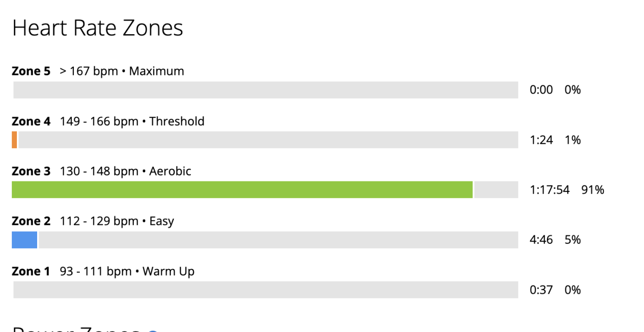The width and height of the screenshot is (644, 332).
Task: Click the blue Zone 2 bar segment
Action: point(24,240)
